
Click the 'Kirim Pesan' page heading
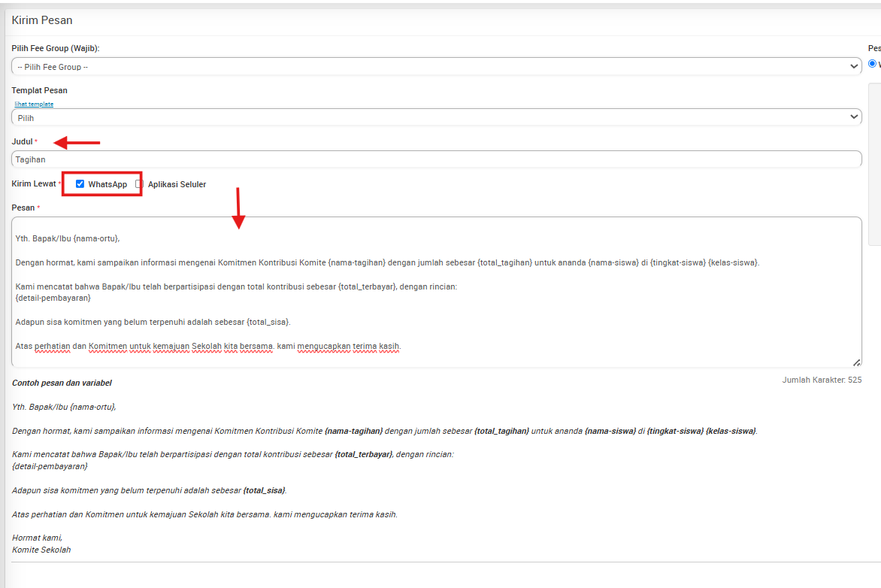pyautogui.click(x=42, y=20)
